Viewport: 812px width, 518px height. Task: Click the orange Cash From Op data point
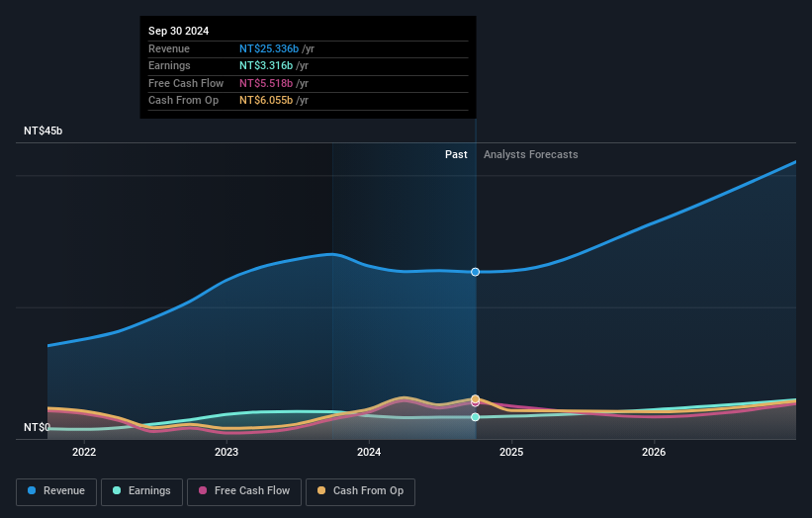[475, 398]
